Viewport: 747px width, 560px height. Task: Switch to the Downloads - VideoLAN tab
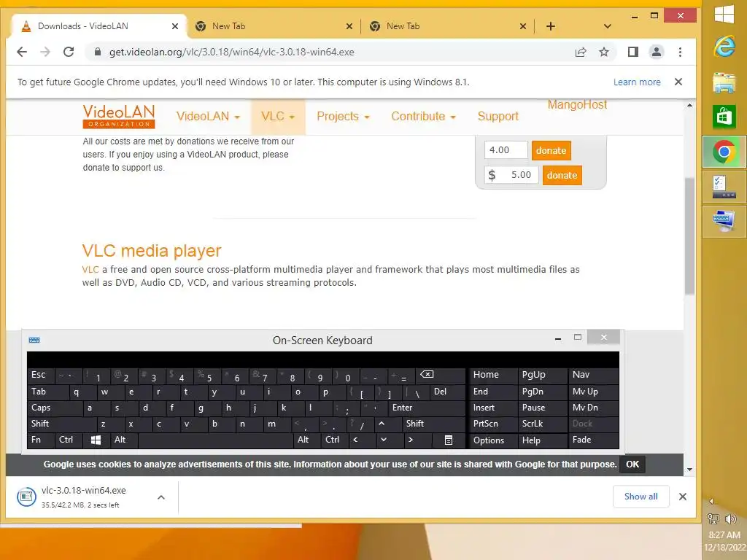tap(98, 26)
